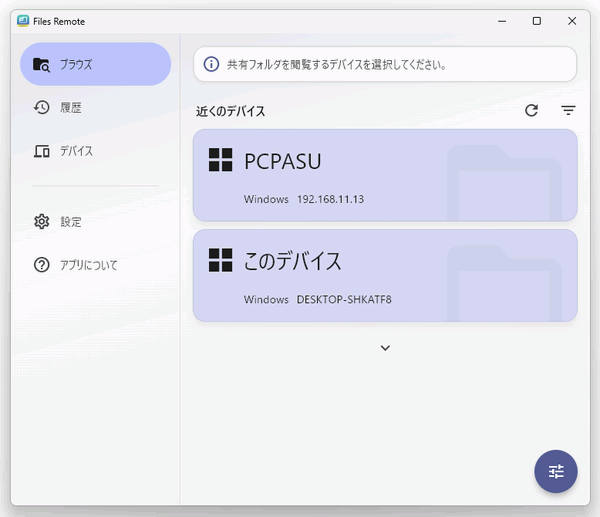Viewport: 600px width, 517px height.
Task: Click the question mark help icon
Action: (x=41, y=265)
